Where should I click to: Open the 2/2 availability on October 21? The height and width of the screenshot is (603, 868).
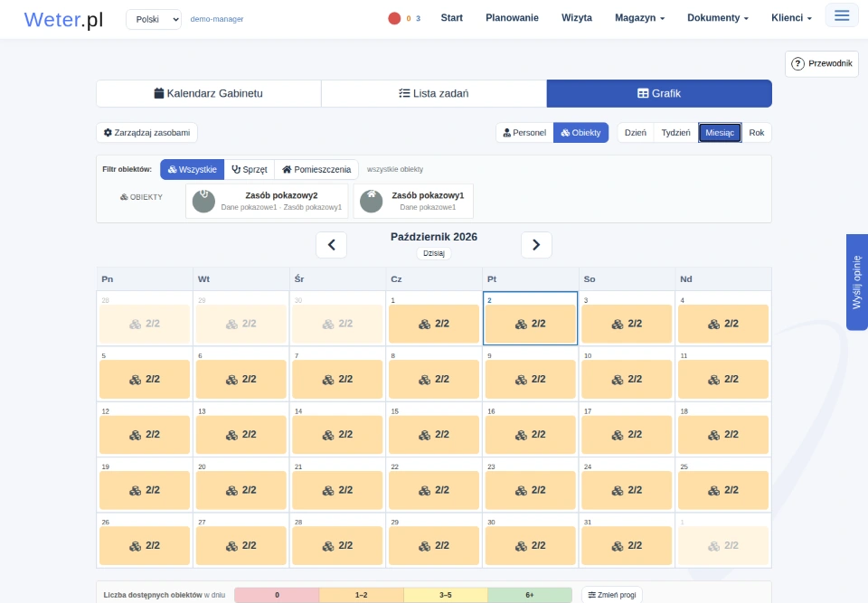click(x=337, y=490)
